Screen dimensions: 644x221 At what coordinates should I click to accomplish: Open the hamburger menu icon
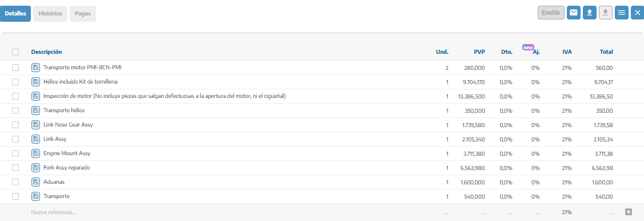coord(621,13)
